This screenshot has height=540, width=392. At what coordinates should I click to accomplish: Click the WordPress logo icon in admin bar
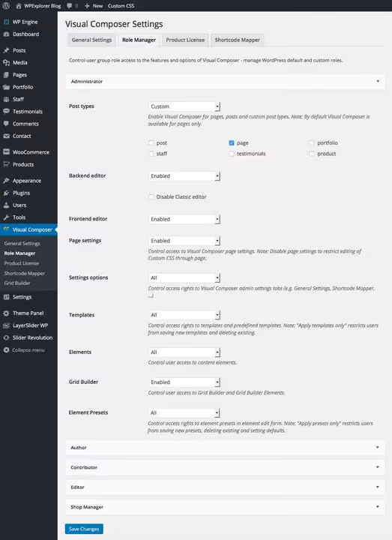pyautogui.click(x=6, y=5)
